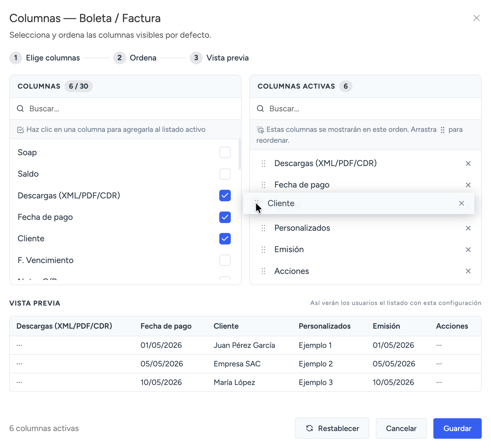The height and width of the screenshot is (448, 491).
Task: Save configuration with Guardar
Action: point(457,428)
